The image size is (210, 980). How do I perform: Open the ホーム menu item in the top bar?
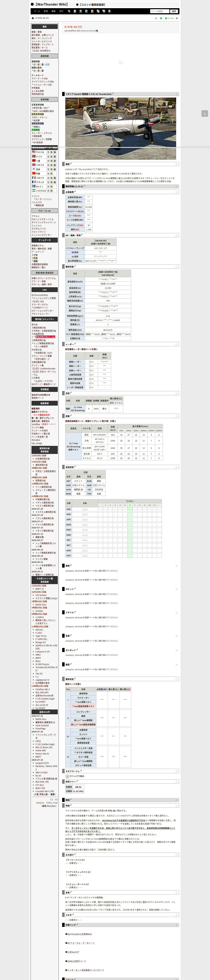click(37, 11)
